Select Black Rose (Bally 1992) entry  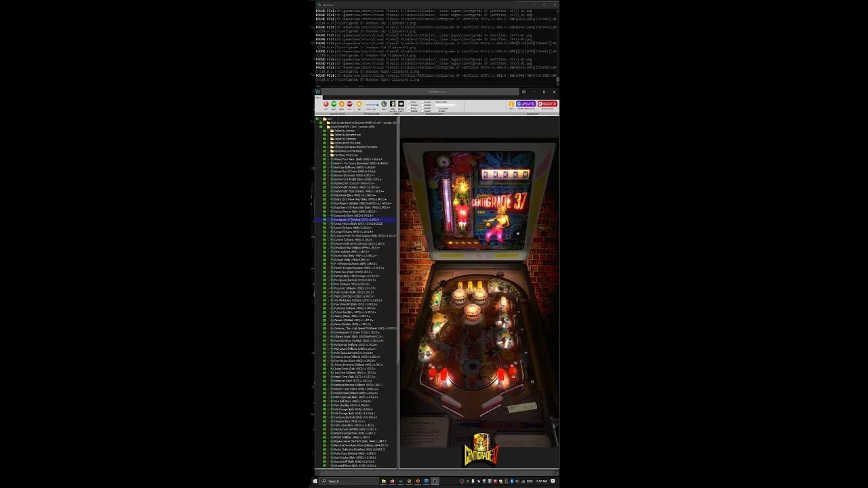(355, 195)
